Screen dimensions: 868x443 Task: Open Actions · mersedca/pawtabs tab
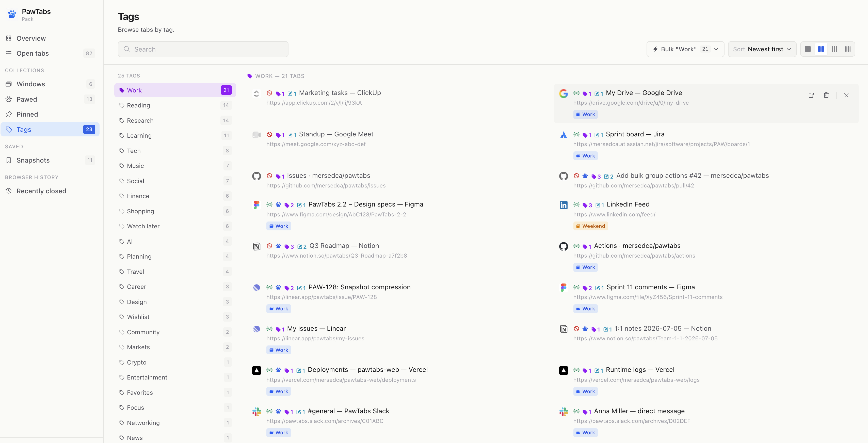637,246
